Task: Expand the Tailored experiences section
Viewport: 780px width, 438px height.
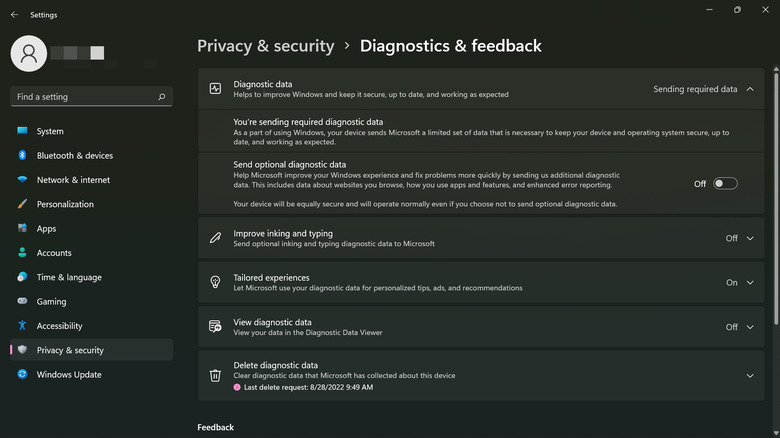Action: pos(750,283)
